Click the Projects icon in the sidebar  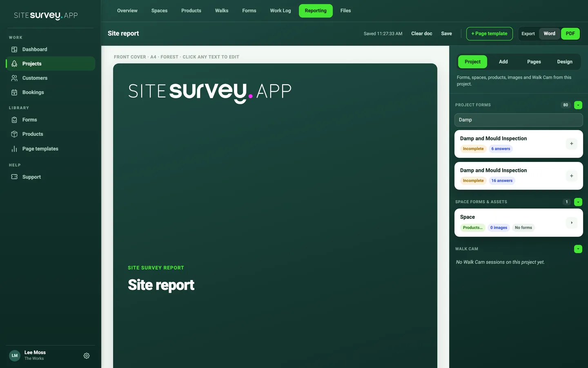click(x=14, y=64)
